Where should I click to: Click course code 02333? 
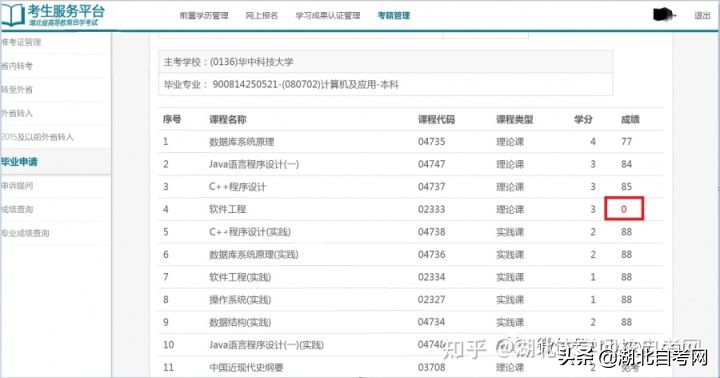[432, 209]
